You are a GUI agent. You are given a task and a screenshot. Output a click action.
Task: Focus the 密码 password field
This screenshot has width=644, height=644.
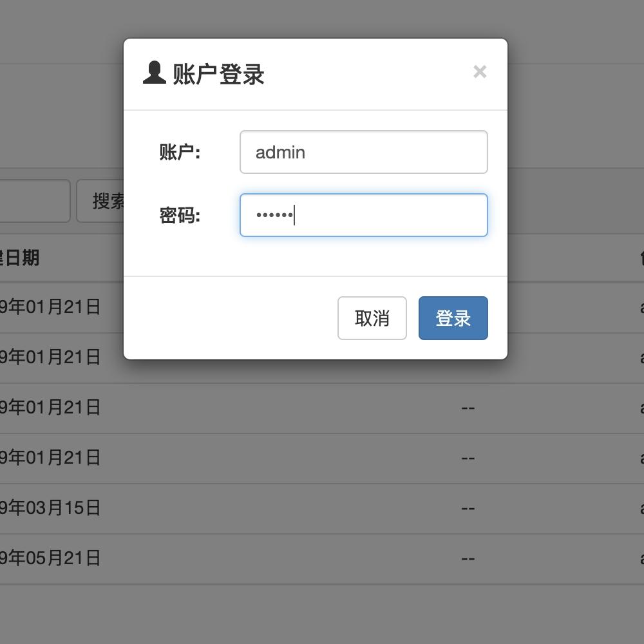[363, 215]
